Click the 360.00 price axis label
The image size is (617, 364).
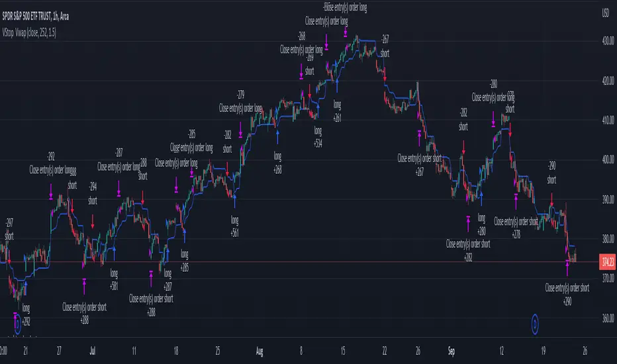click(608, 318)
